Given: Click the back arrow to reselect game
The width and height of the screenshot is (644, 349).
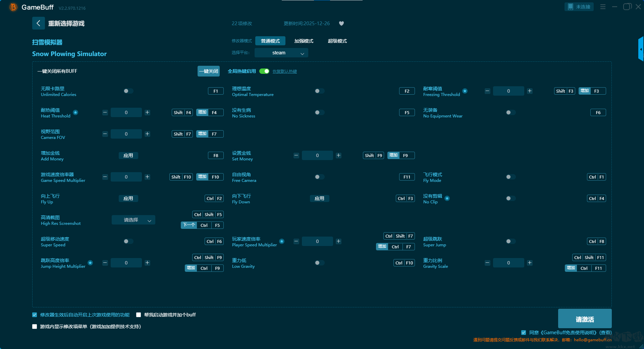Looking at the screenshot, I should (x=38, y=23).
